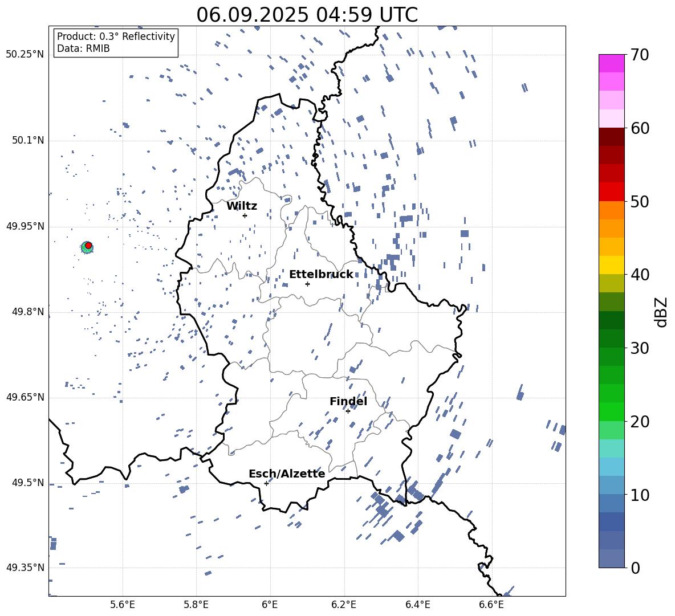This screenshot has height=616, width=675.
Task: Click the Findel city label
Action: coord(348,401)
